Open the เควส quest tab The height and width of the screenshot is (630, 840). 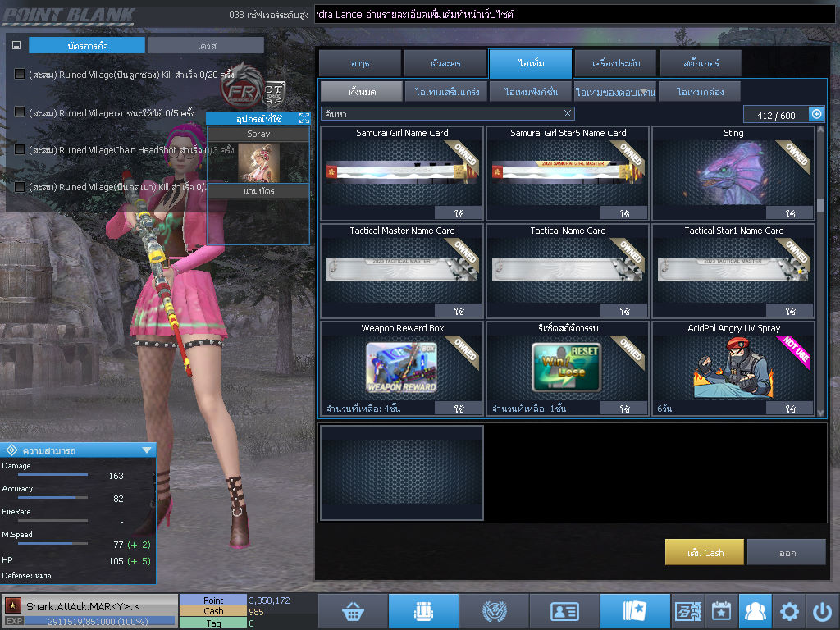click(x=206, y=46)
